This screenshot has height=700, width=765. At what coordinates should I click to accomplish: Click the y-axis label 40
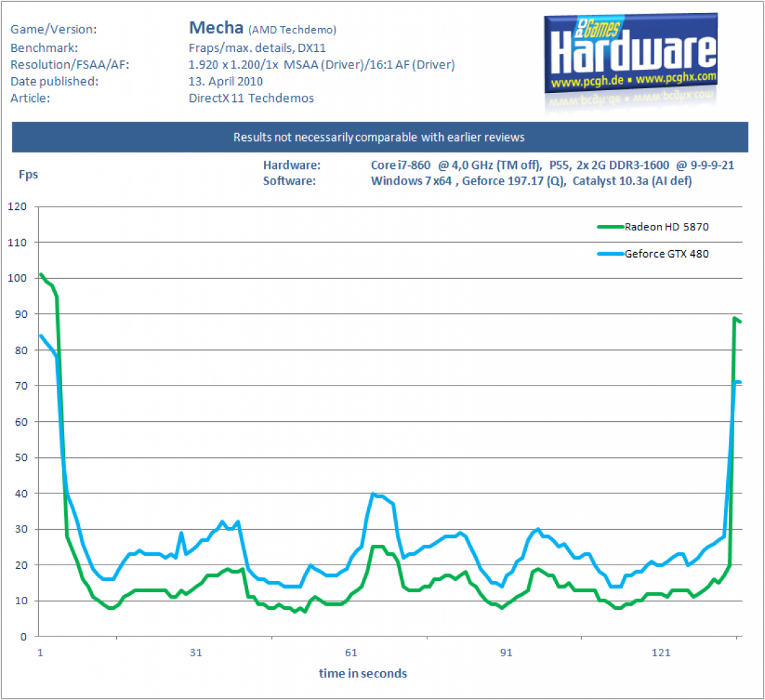[x=21, y=493]
